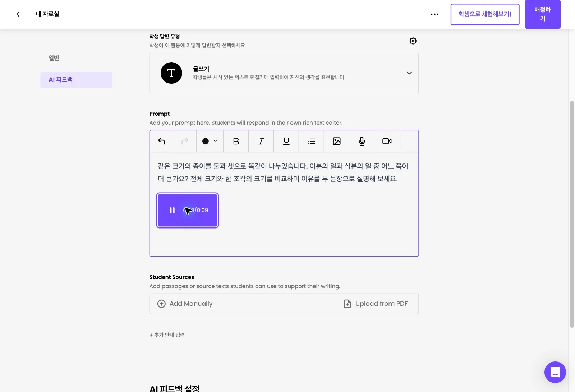Click the Student Sources heading
The image size is (575, 392).
coord(172,277)
